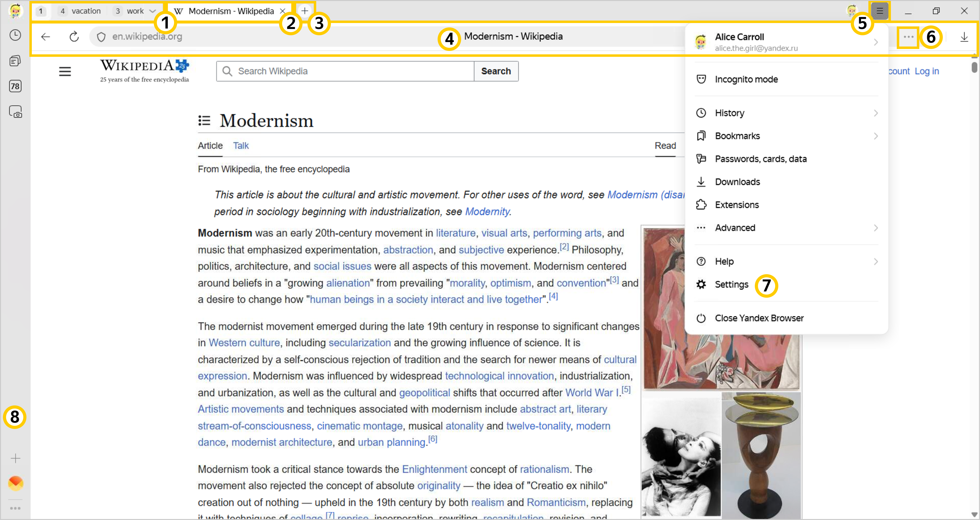Open the 78 tabs counter in sidebar
Image resolution: width=980 pixels, height=520 pixels.
pyautogui.click(x=15, y=86)
